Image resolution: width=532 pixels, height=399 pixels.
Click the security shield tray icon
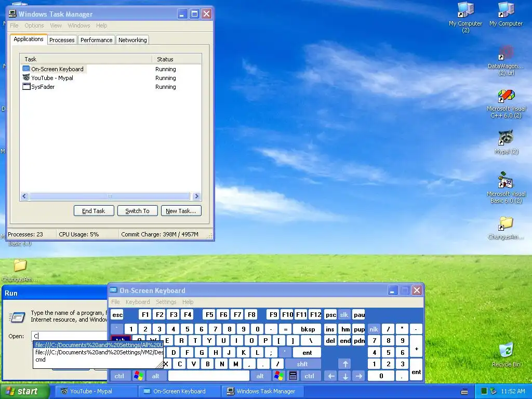coord(494,391)
